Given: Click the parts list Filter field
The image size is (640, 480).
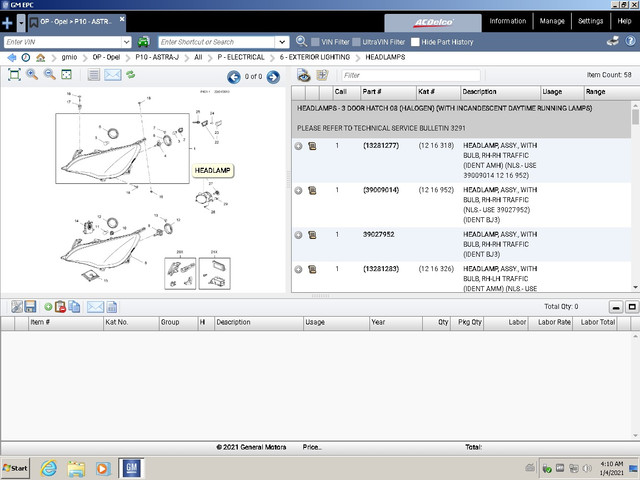Looking at the screenshot, I should [411, 75].
